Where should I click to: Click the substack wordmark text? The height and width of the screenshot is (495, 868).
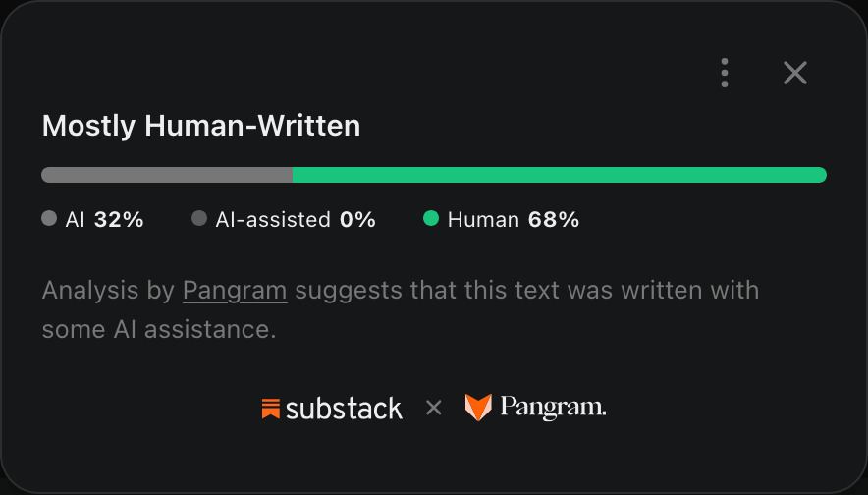coord(344,410)
